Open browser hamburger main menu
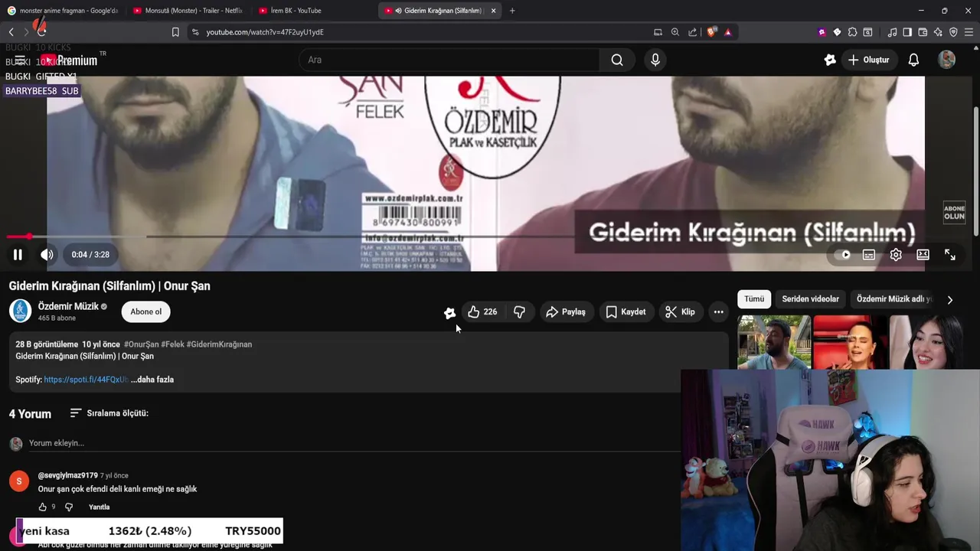Image resolution: width=980 pixels, height=551 pixels. coord(969,32)
